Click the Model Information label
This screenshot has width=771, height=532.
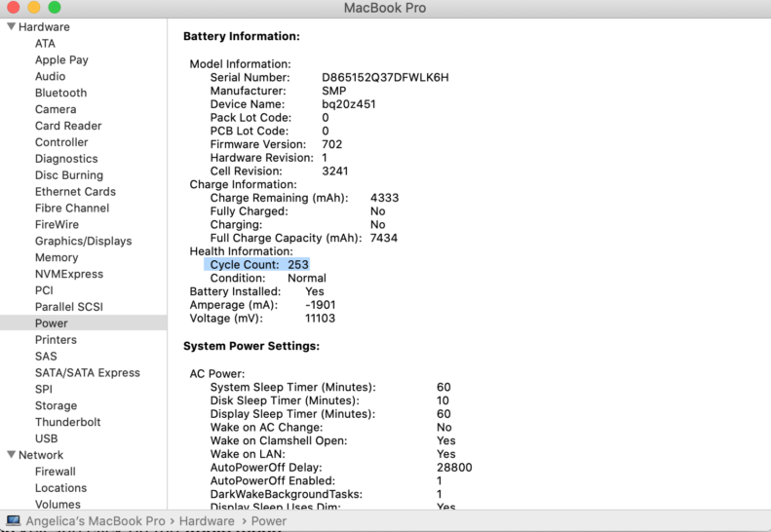click(x=241, y=64)
